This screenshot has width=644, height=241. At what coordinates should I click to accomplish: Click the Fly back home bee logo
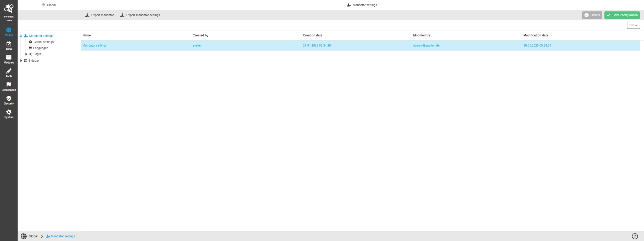pyautogui.click(x=9, y=9)
